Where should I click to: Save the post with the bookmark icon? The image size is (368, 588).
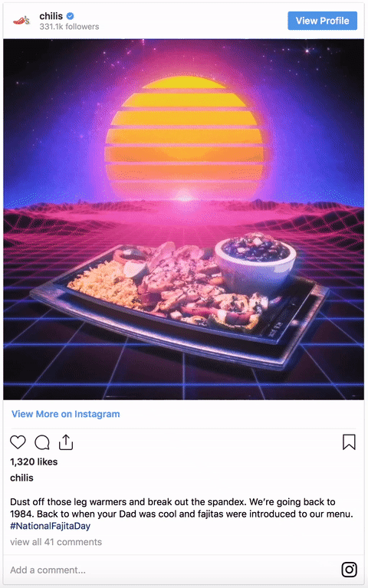(x=349, y=442)
